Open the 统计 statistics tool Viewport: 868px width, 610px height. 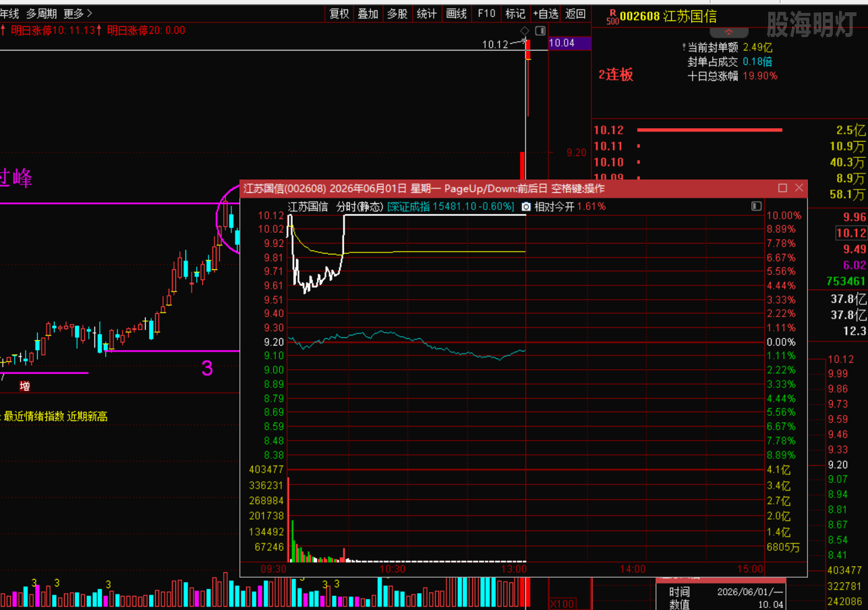427,13
